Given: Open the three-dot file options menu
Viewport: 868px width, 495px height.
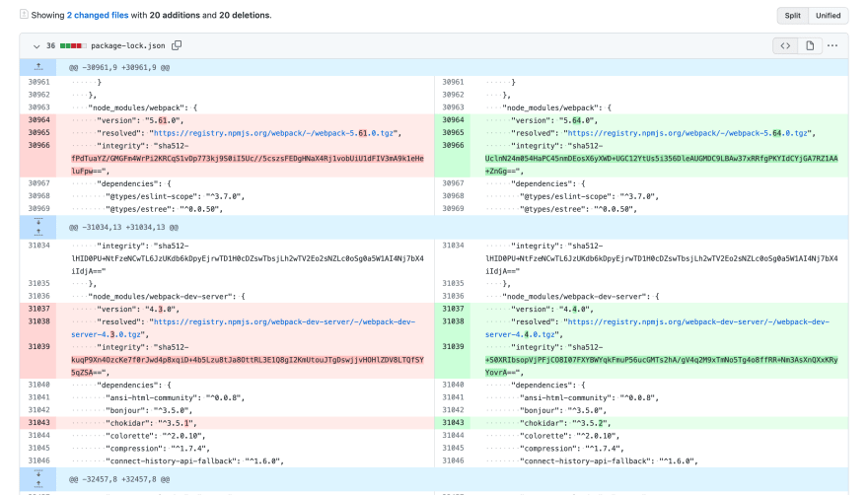Looking at the screenshot, I should (x=832, y=46).
